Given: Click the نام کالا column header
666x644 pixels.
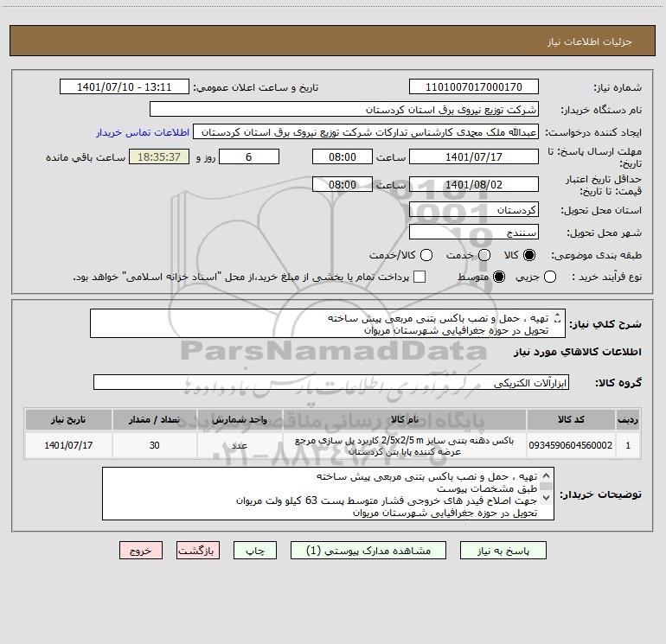Looking at the screenshot, I should click(405, 419).
